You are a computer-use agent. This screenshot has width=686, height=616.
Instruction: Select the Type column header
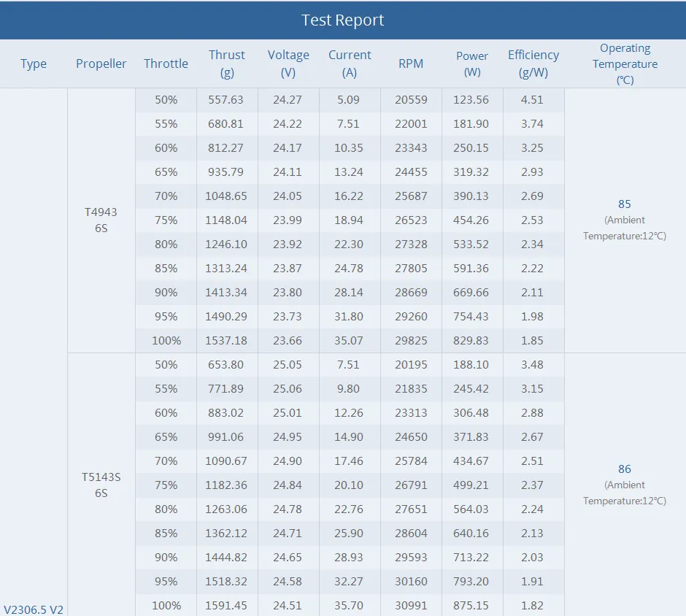pos(34,63)
